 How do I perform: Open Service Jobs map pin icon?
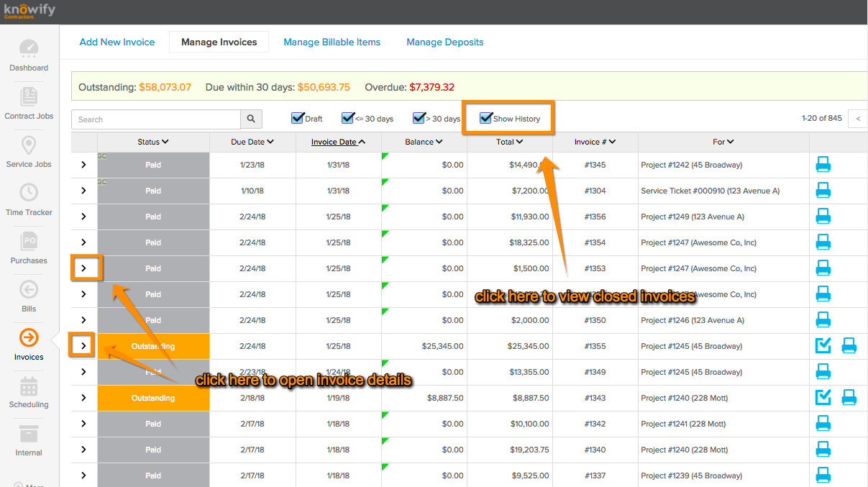coord(29,145)
